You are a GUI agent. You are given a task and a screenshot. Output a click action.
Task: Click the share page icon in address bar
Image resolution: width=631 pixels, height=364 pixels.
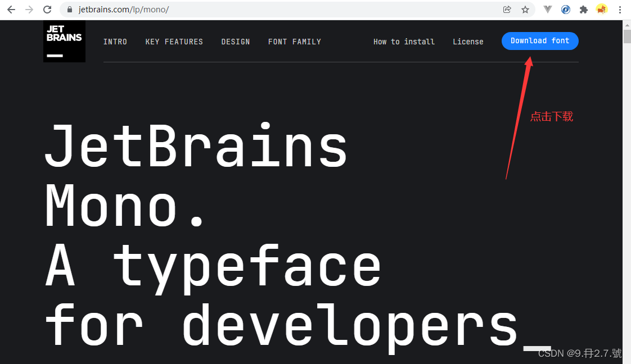coord(507,10)
